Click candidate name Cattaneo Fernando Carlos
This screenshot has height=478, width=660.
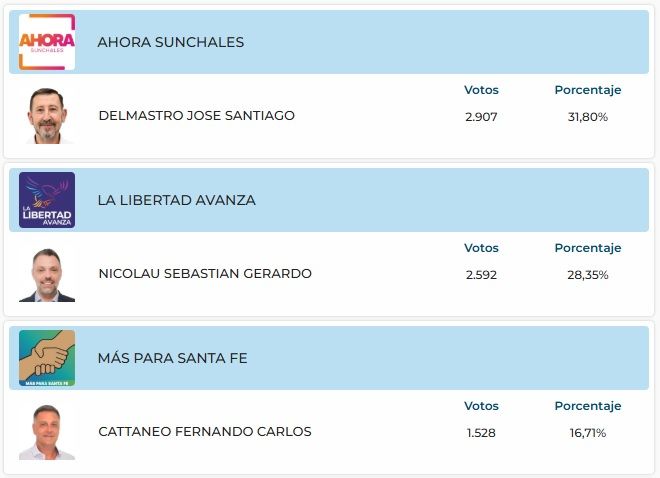click(205, 432)
